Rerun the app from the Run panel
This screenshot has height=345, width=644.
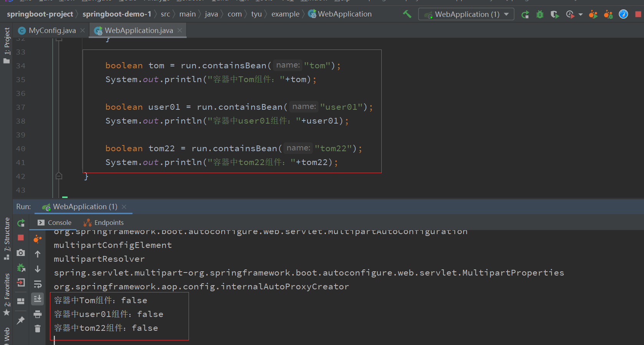pos(21,223)
